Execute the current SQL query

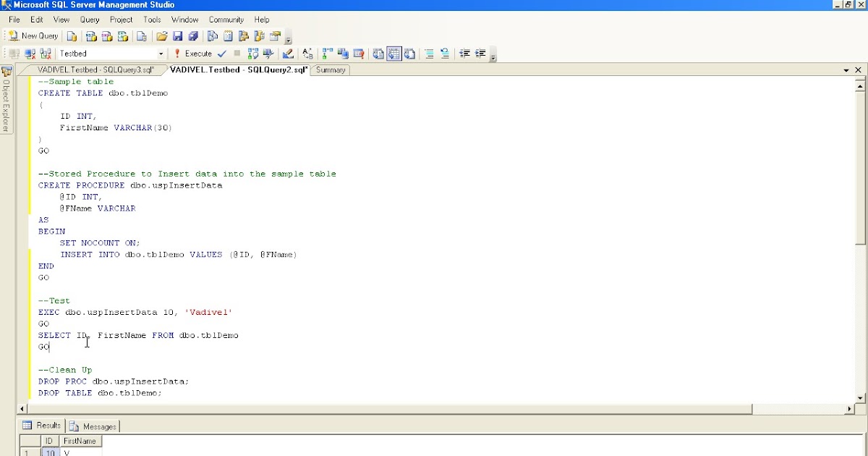(195, 53)
